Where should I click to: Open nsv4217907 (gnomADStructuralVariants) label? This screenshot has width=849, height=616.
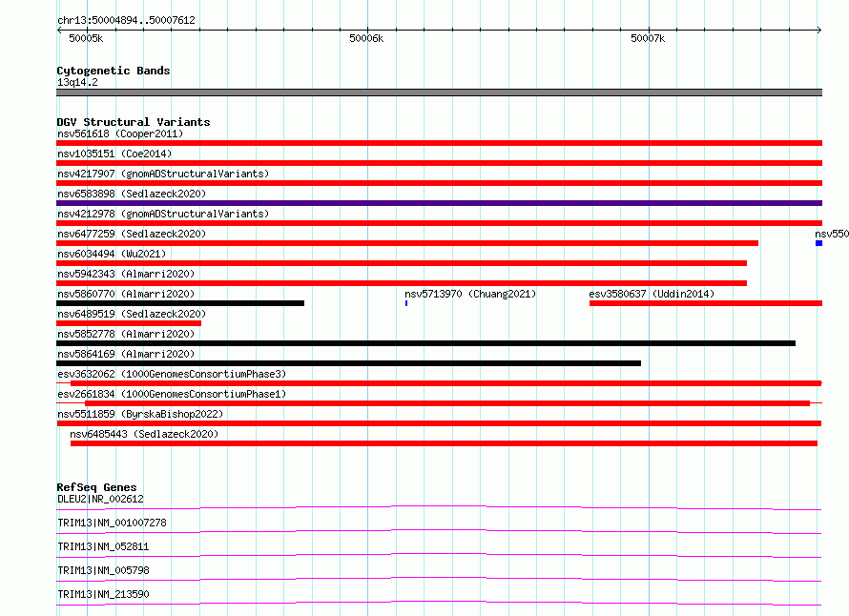[x=163, y=174]
